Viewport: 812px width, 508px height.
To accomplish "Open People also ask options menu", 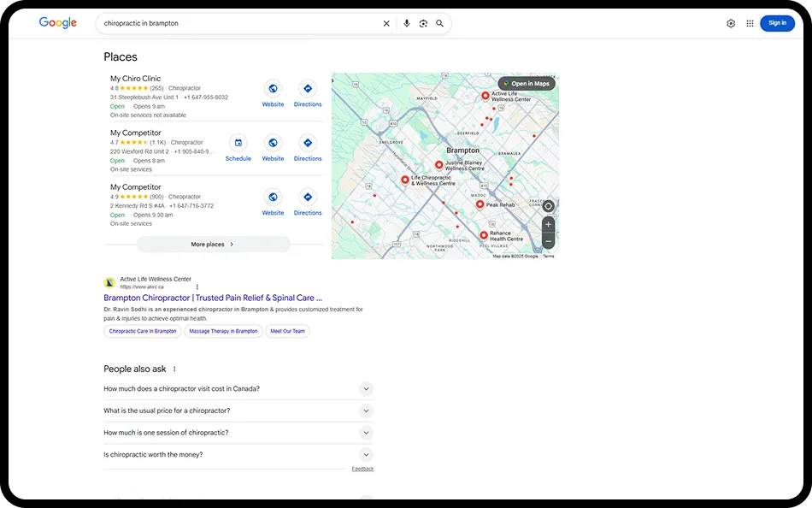I will coord(174,369).
